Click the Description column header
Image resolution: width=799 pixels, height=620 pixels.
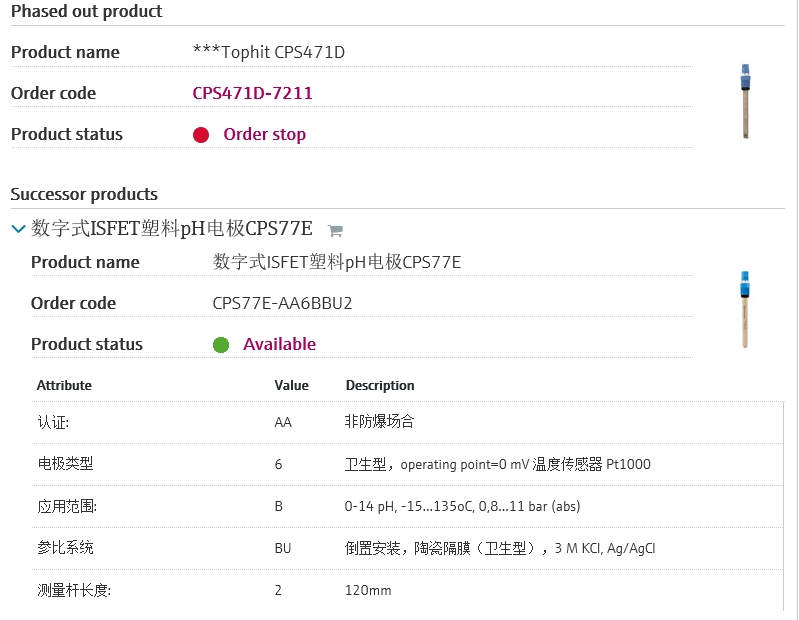coord(380,385)
